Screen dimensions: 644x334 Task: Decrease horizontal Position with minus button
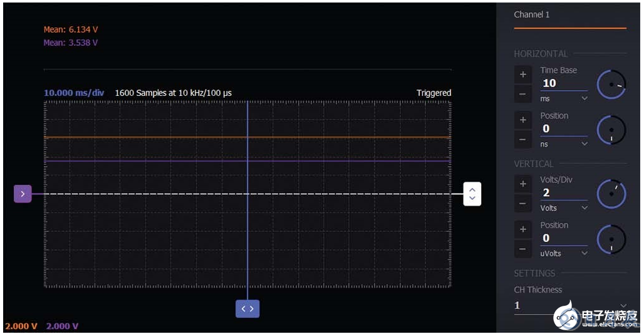[x=523, y=140]
